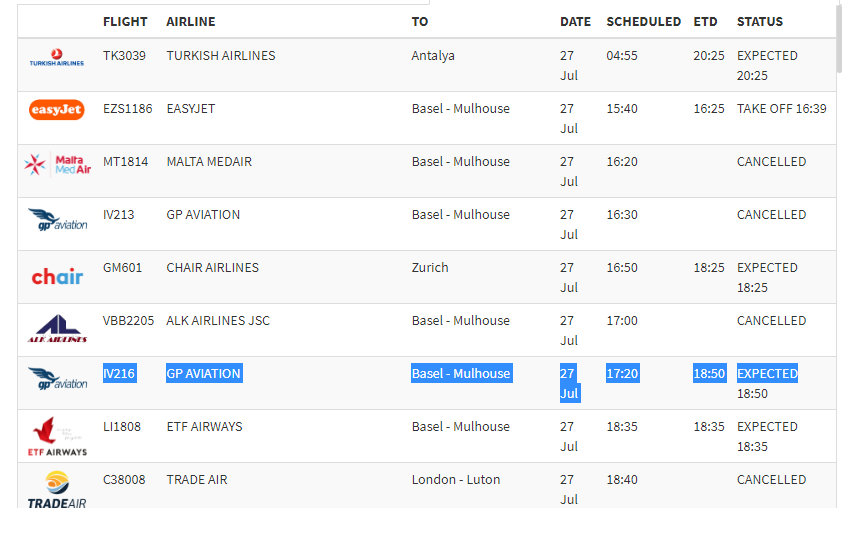Click the SCHEDULED column header
The width and height of the screenshot is (860, 536).
(643, 21)
